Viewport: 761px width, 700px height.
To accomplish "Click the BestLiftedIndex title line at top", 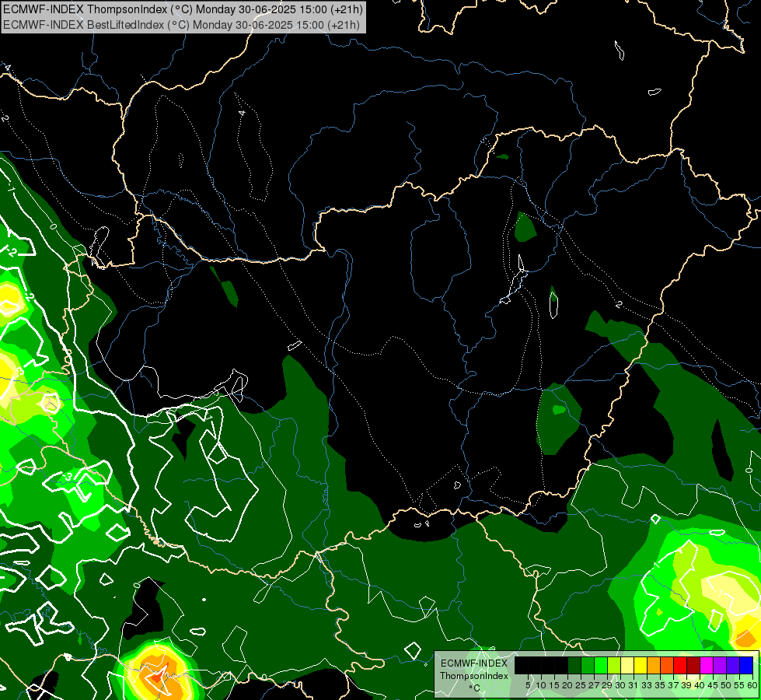I will click(x=182, y=25).
